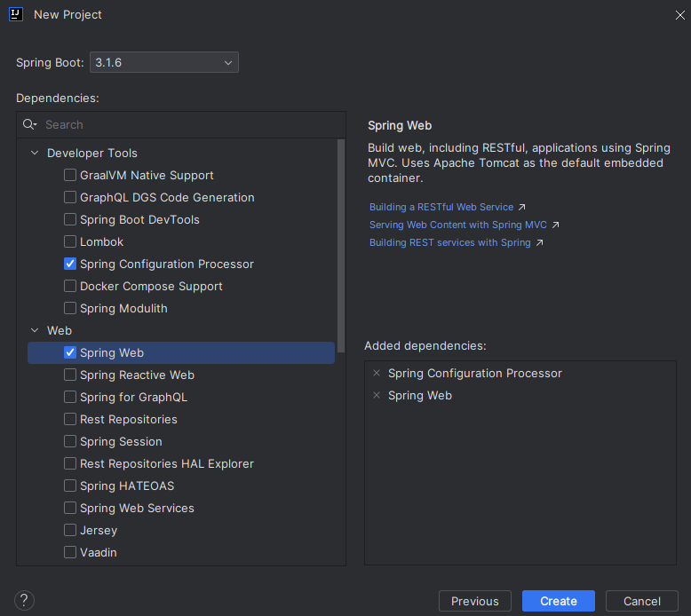Click the dependency list scrollbar
Screen dimensions: 691x616
click(x=341, y=246)
